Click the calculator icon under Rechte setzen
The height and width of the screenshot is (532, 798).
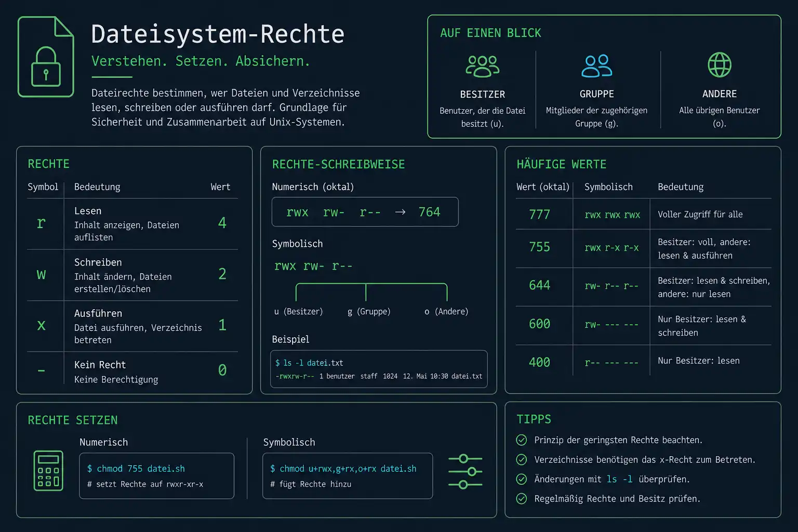tap(48, 471)
